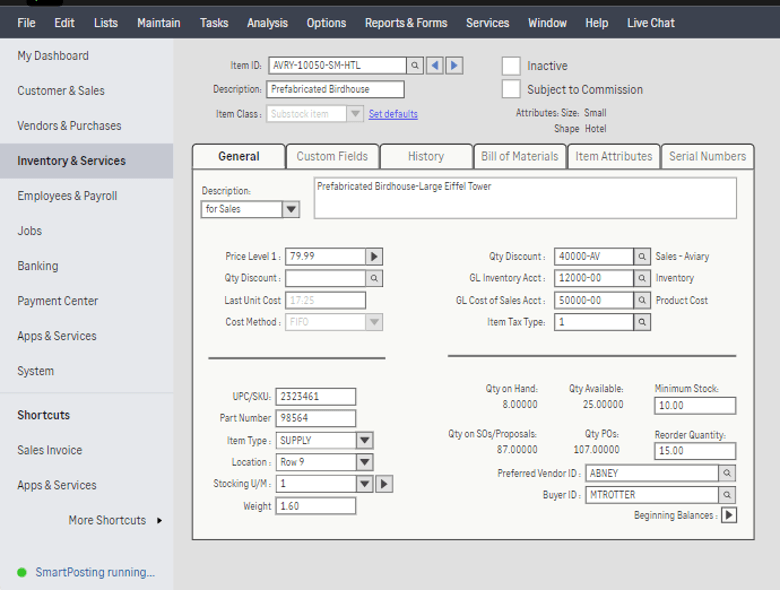Open the Item Type SUPPLY dropdown
The width and height of the screenshot is (780, 590).
(365, 440)
